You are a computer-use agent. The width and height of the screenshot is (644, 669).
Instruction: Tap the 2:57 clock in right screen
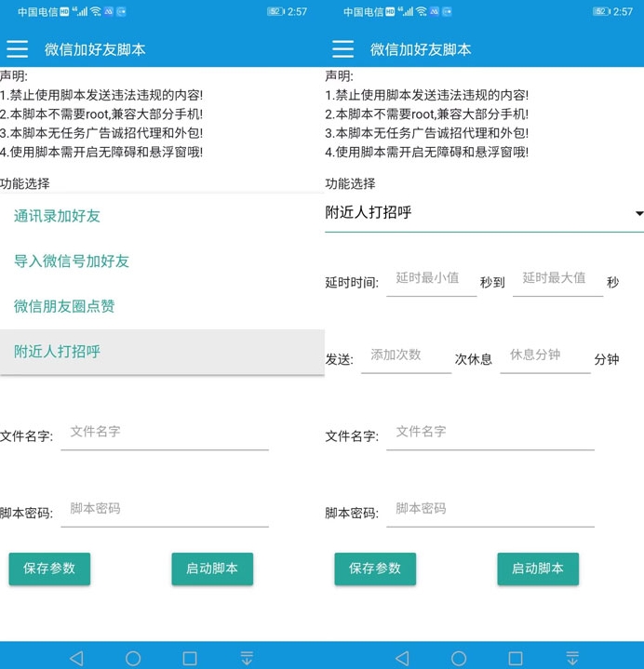[623, 11]
